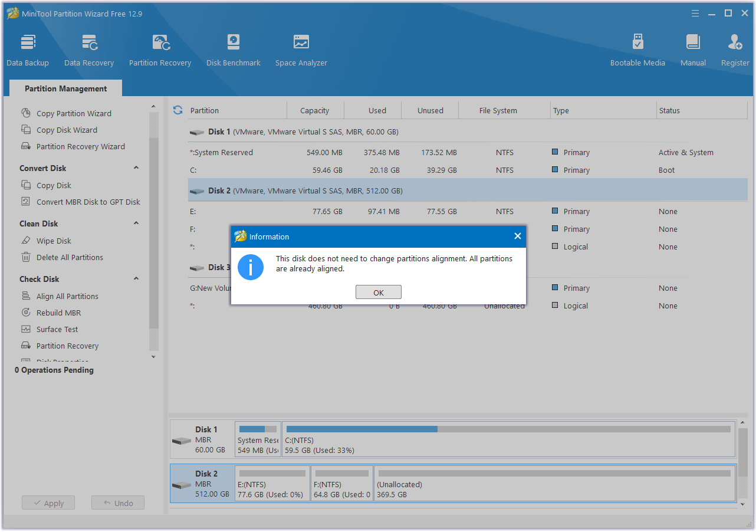
Task: Click C:(NTFS) block in disk map
Action: (x=508, y=439)
